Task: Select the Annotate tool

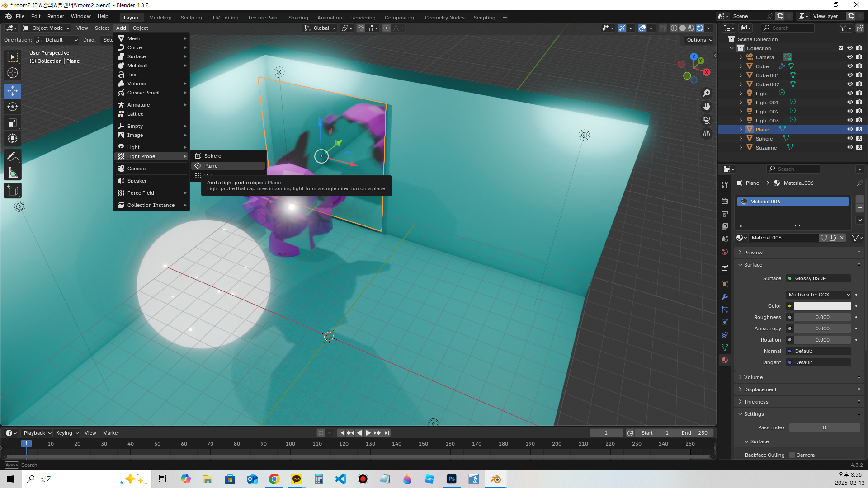Action: (x=13, y=157)
